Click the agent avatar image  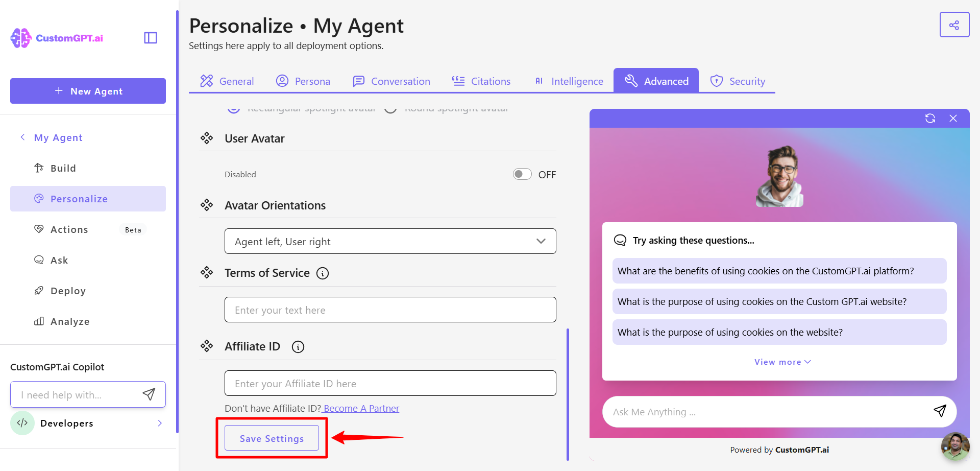[x=779, y=176]
